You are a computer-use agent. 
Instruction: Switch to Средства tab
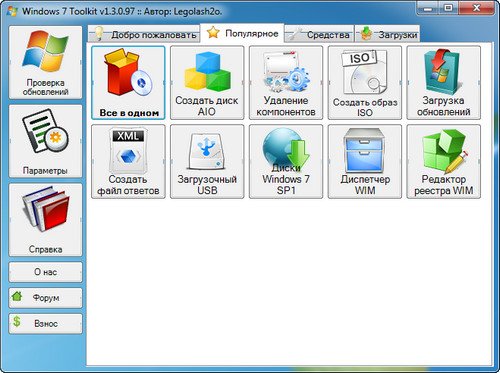(x=319, y=34)
